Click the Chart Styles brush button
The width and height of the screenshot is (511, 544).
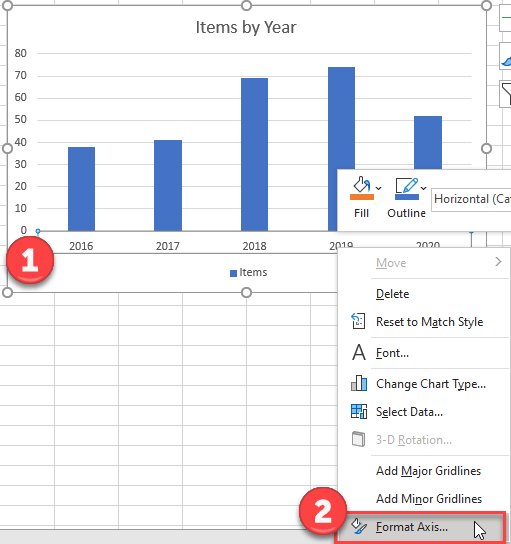pos(506,56)
